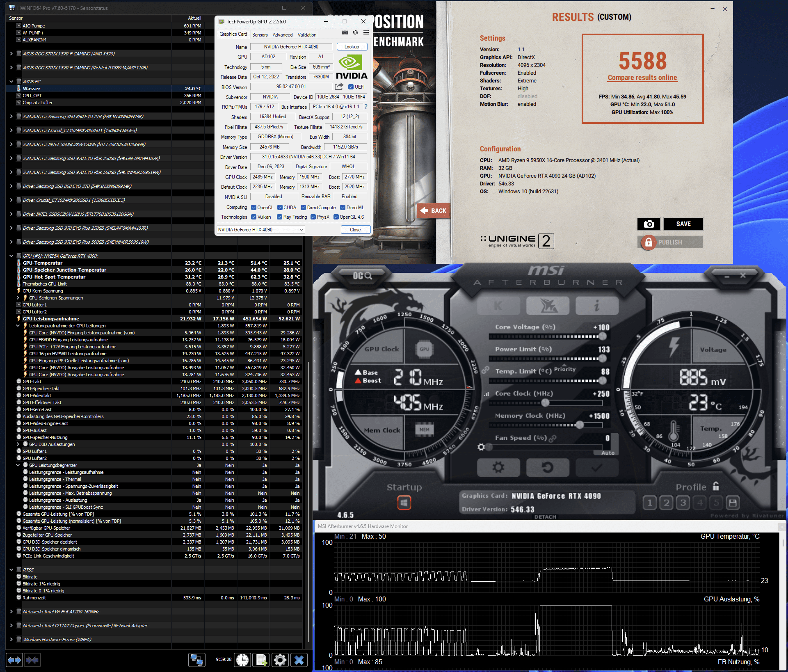Adjust Core Clock slider in Afterburner
This screenshot has width=788, height=672.
pos(545,403)
